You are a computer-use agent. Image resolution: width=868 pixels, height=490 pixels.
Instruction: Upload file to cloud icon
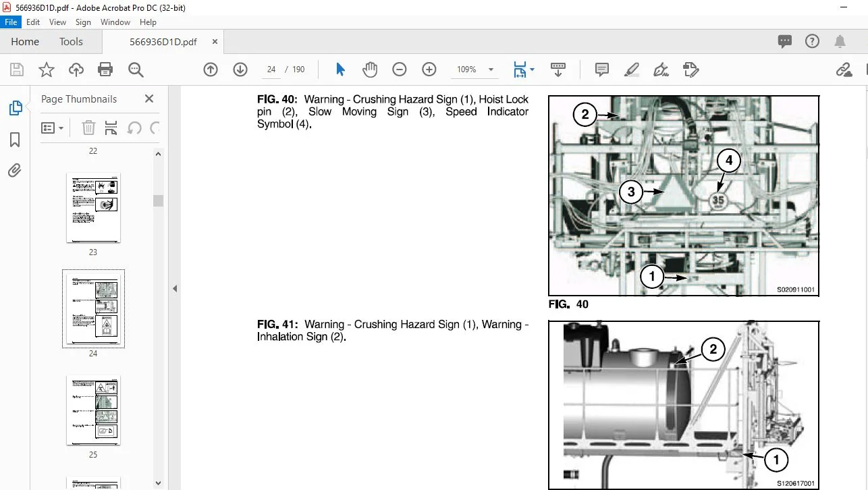(76, 70)
